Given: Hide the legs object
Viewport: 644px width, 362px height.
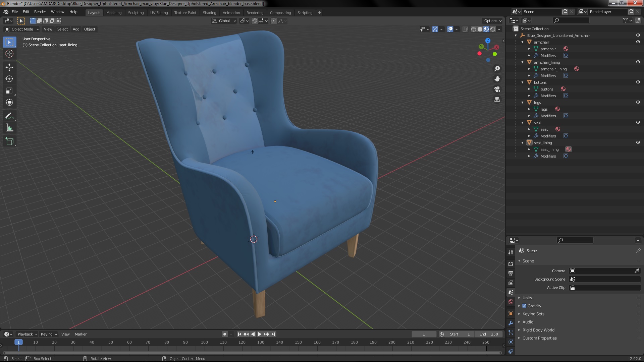Looking at the screenshot, I should 638,102.
